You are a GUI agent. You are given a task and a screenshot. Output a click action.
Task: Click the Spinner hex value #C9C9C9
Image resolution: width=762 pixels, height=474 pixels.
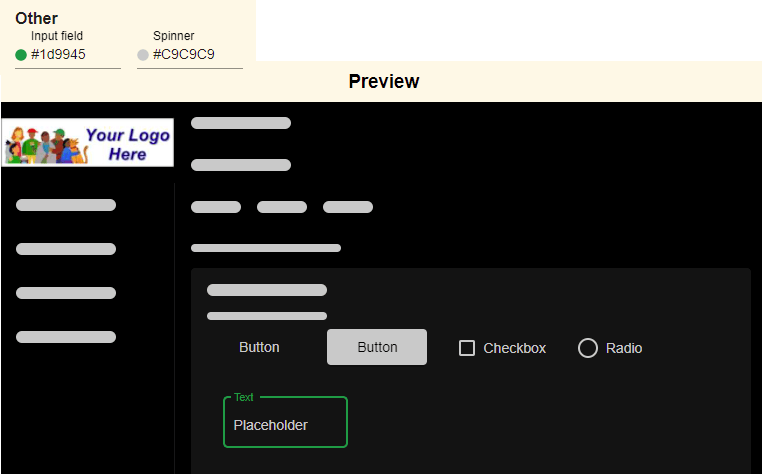click(184, 55)
